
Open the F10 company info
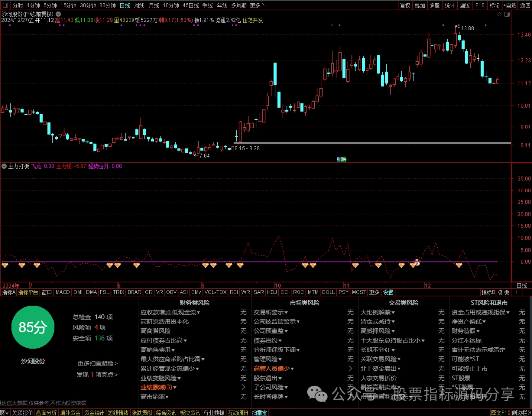coord(479,6)
